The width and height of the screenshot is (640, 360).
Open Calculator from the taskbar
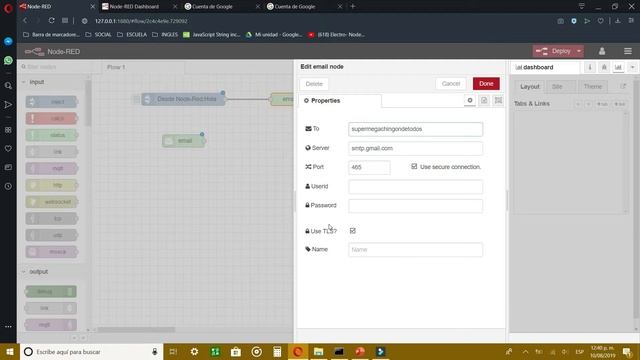point(277,351)
